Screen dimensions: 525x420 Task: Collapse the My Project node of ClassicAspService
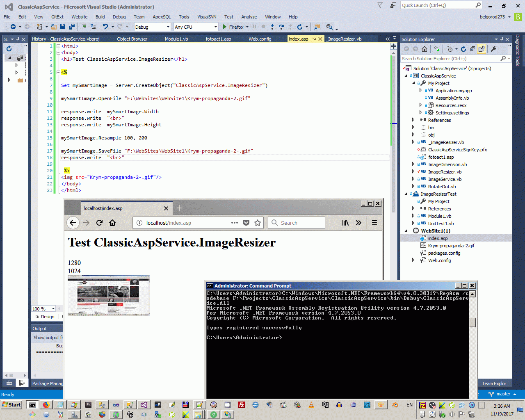point(413,83)
